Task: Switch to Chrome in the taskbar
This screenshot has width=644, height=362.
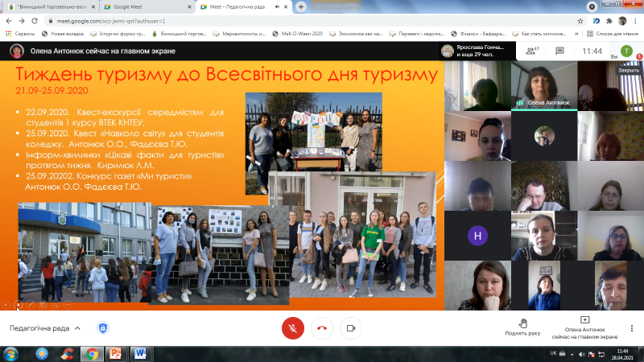Action: (92, 354)
